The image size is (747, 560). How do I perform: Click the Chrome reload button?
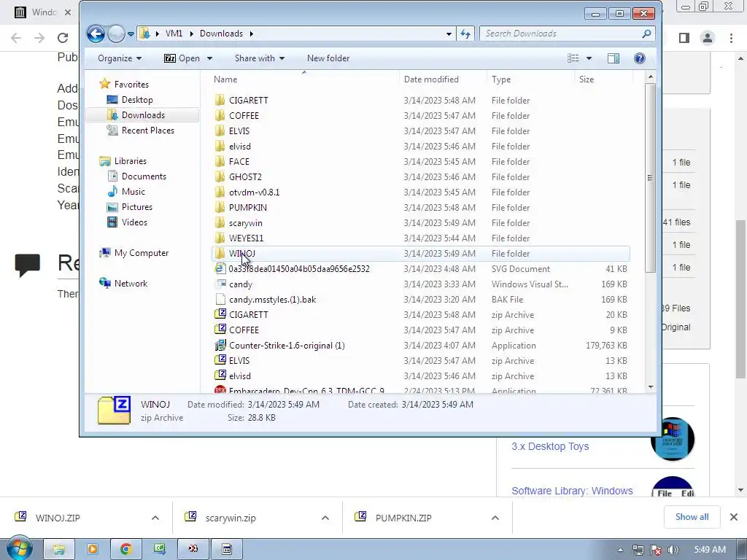click(x=63, y=38)
